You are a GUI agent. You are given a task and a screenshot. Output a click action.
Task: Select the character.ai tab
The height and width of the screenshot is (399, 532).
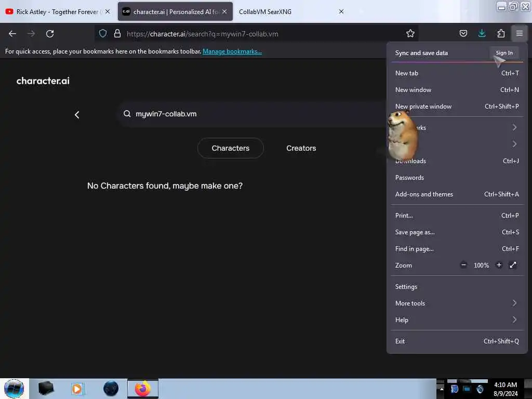[x=175, y=11]
